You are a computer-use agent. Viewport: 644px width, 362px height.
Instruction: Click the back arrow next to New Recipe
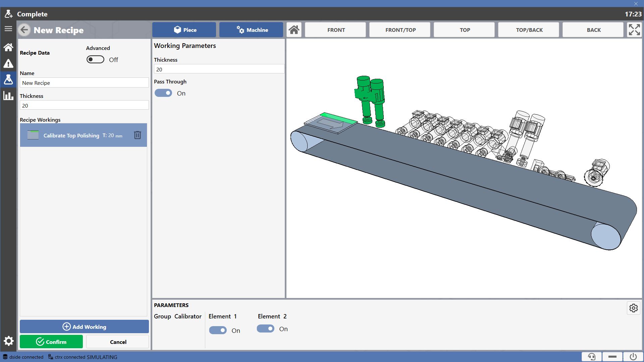pyautogui.click(x=24, y=30)
